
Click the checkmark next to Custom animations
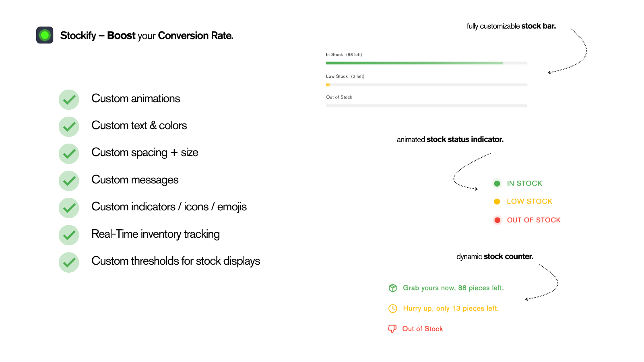pyautogui.click(x=69, y=99)
